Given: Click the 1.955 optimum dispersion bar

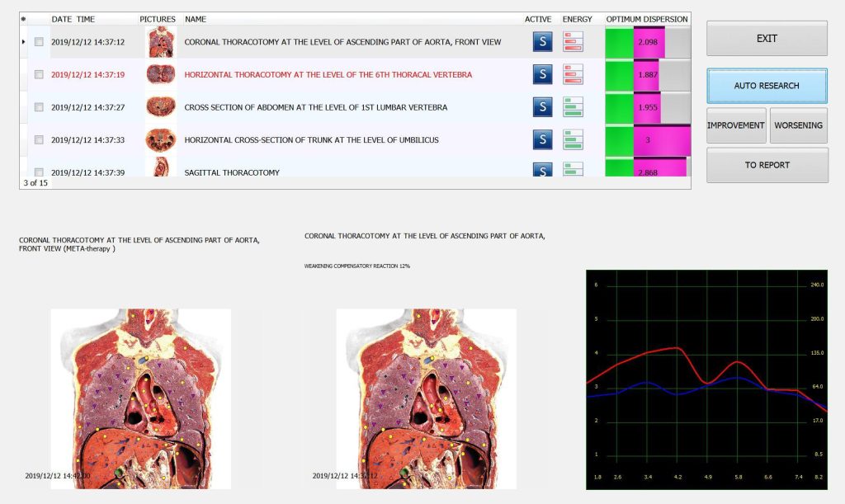Looking at the screenshot, I should pos(648,107).
